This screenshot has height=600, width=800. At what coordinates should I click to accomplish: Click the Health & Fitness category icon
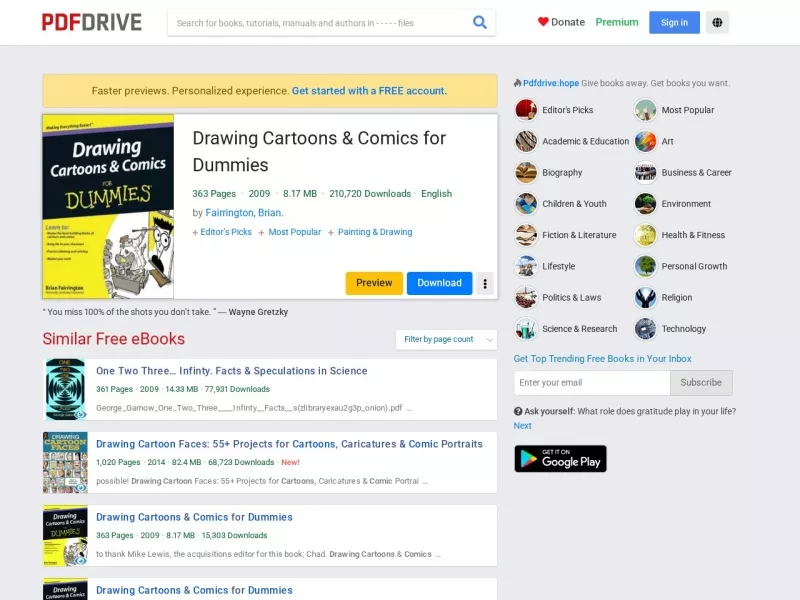click(645, 235)
